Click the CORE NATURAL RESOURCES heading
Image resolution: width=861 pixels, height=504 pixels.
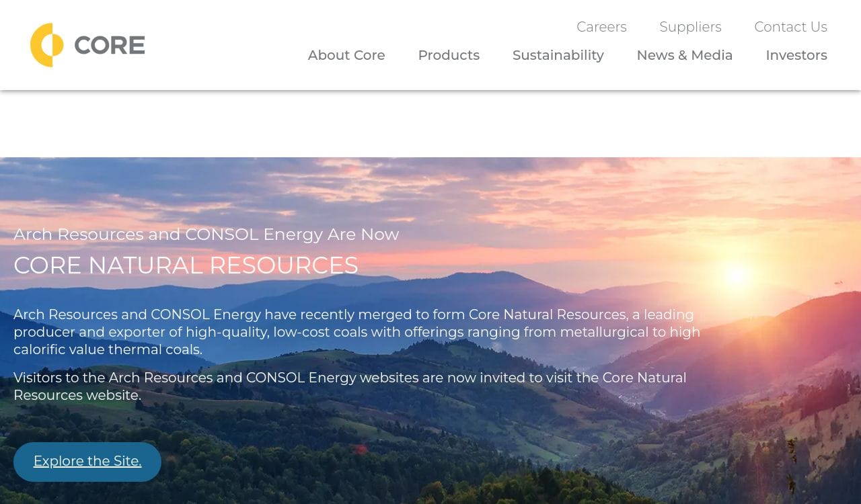186,265
